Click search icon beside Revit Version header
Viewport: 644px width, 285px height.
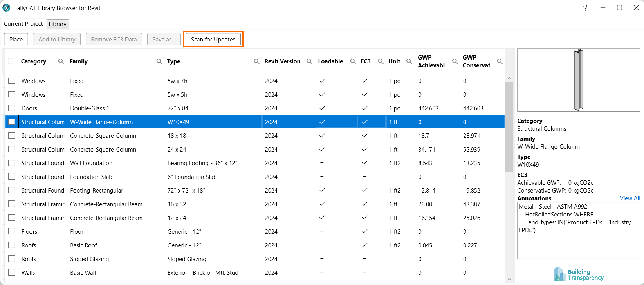click(x=309, y=61)
